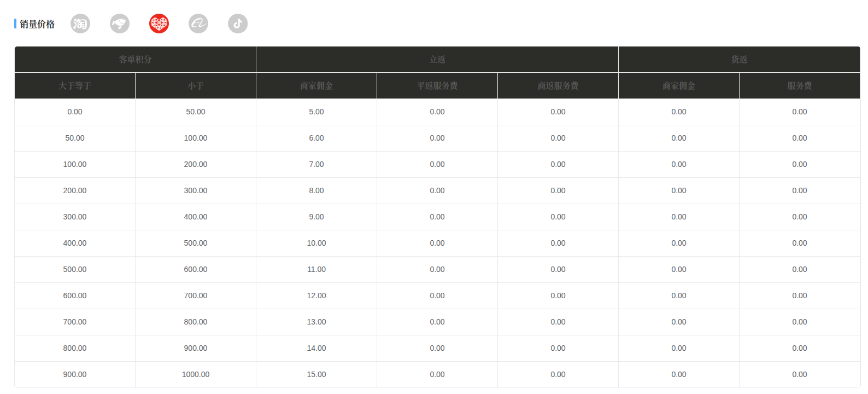Choose the red Pinduoduo heart icon

tap(159, 24)
